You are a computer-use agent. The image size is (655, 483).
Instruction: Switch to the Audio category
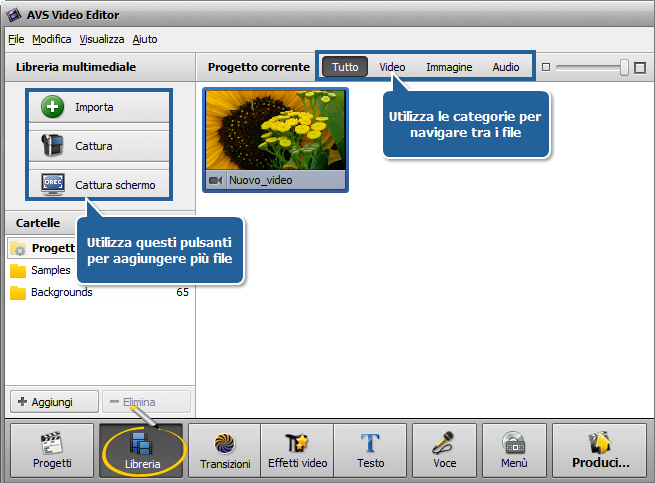pyautogui.click(x=505, y=67)
